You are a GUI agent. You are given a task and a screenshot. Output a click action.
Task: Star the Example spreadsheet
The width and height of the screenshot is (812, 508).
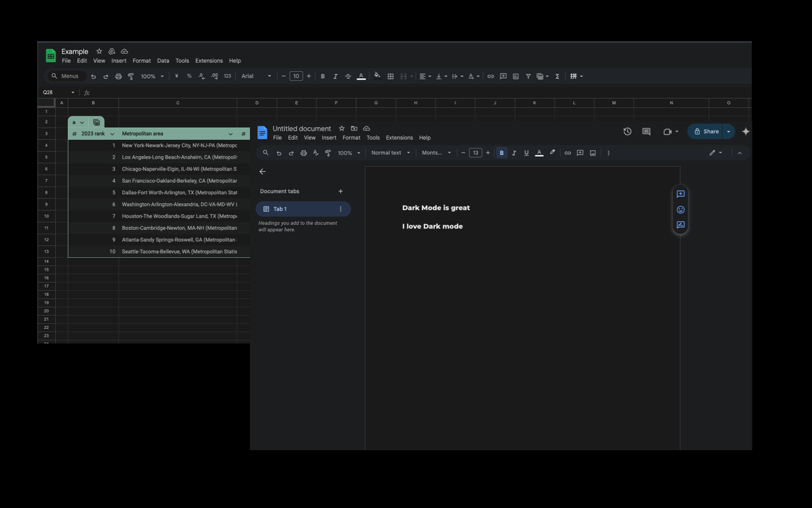click(x=99, y=51)
